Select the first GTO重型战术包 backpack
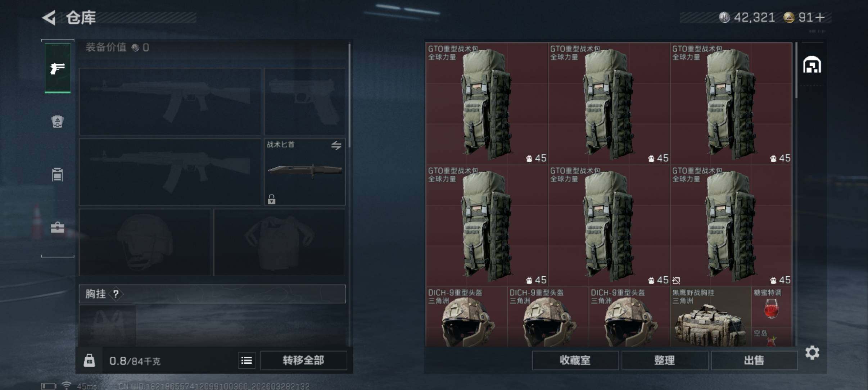 (x=487, y=104)
